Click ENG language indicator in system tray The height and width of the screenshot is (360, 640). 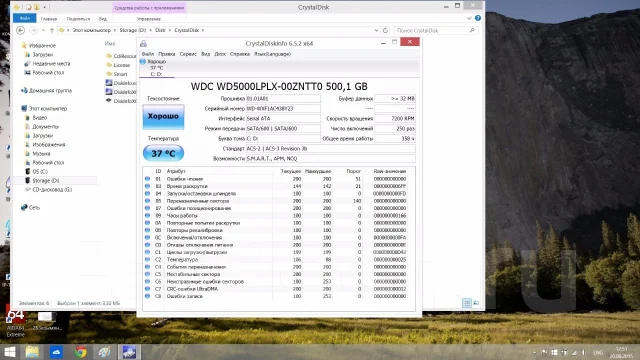click(x=598, y=352)
